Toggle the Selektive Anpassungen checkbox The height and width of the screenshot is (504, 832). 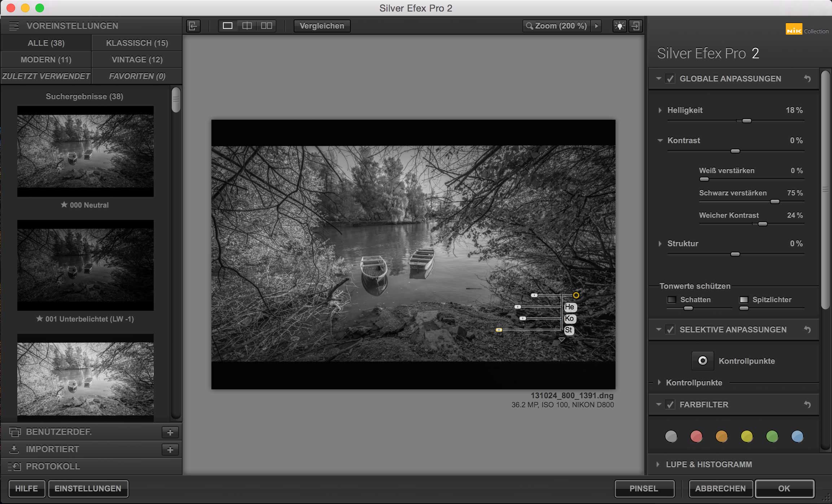pyautogui.click(x=670, y=330)
